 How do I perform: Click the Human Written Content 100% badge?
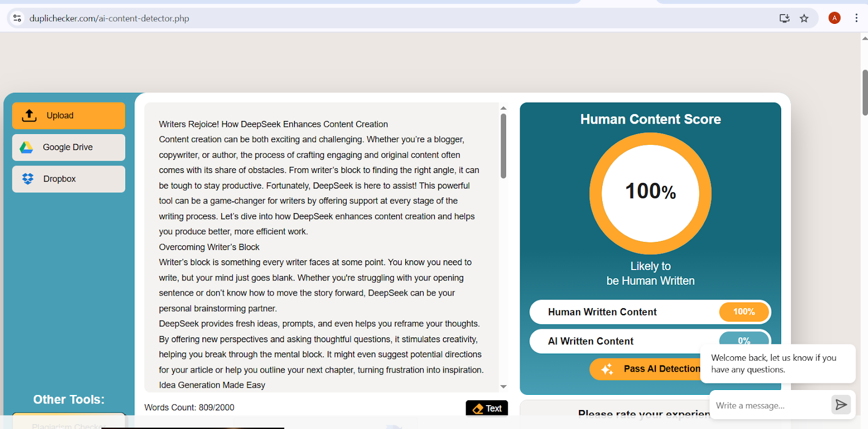click(x=744, y=312)
